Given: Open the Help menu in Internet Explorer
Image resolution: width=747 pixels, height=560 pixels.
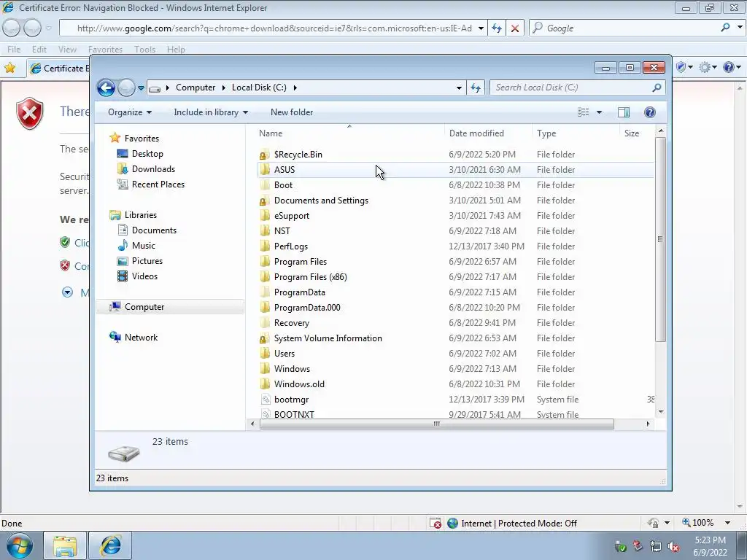Looking at the screenshot, I should 176,50.
